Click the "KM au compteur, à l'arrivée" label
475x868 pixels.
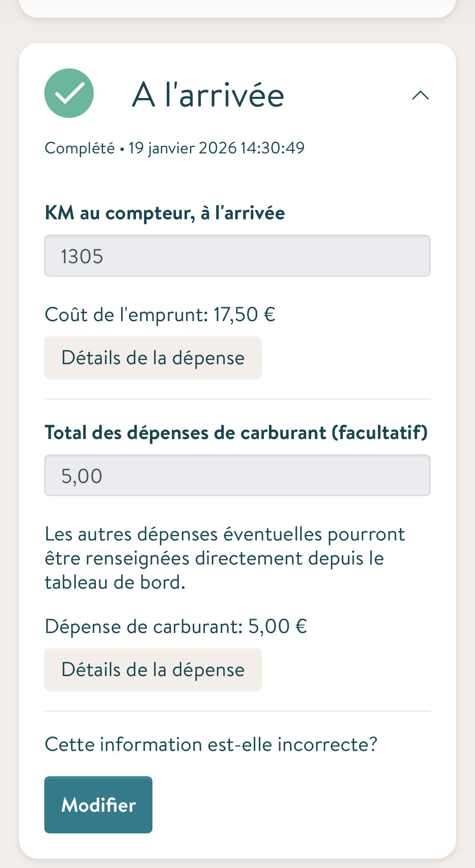[165, 213]
